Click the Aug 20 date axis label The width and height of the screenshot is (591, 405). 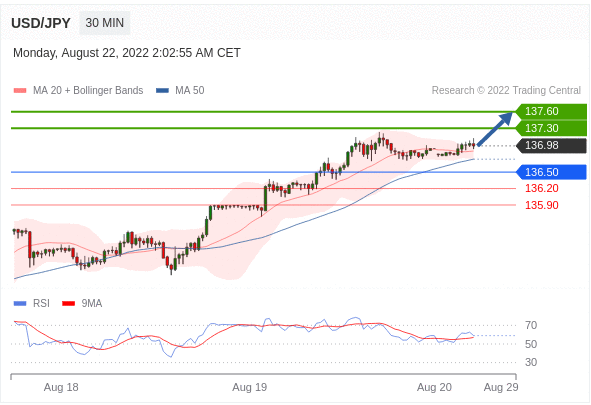(434, 387)
